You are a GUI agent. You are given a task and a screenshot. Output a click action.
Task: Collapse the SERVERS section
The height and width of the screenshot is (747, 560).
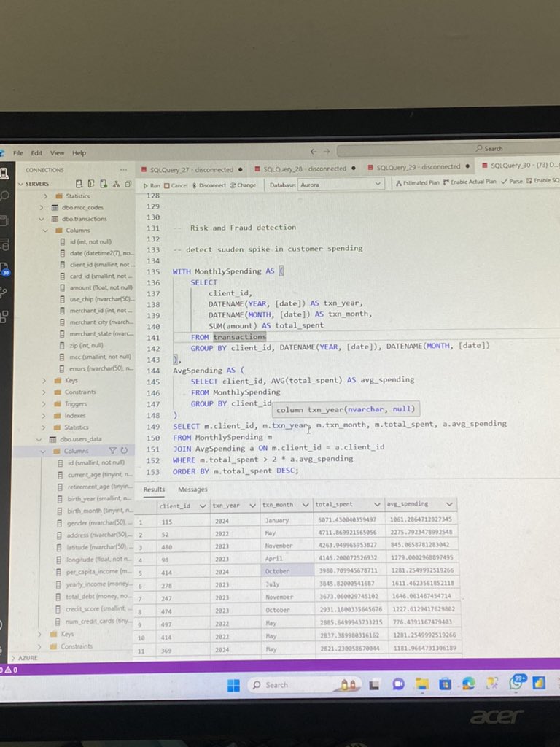coord(21,184)
